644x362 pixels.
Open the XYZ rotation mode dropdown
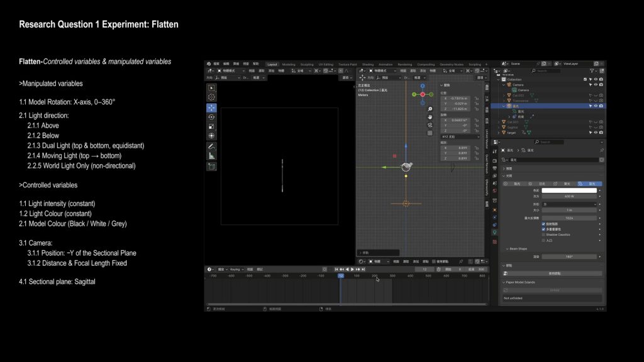click(459, 136)
